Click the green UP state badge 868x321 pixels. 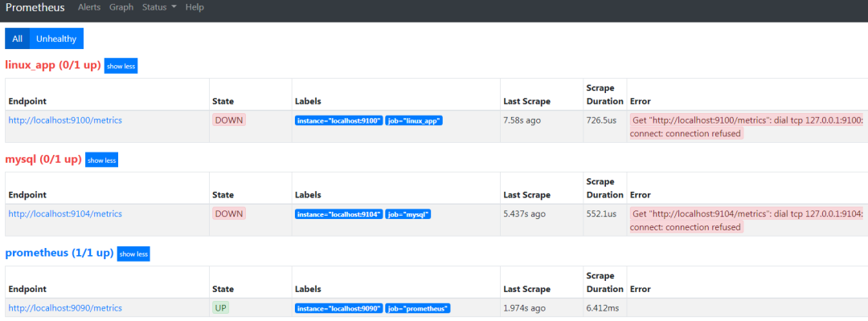[x=221, y=308]
